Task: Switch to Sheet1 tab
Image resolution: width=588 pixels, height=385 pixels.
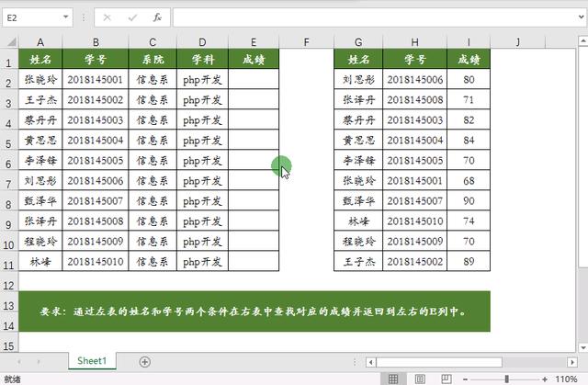Action: click(92, 361)
